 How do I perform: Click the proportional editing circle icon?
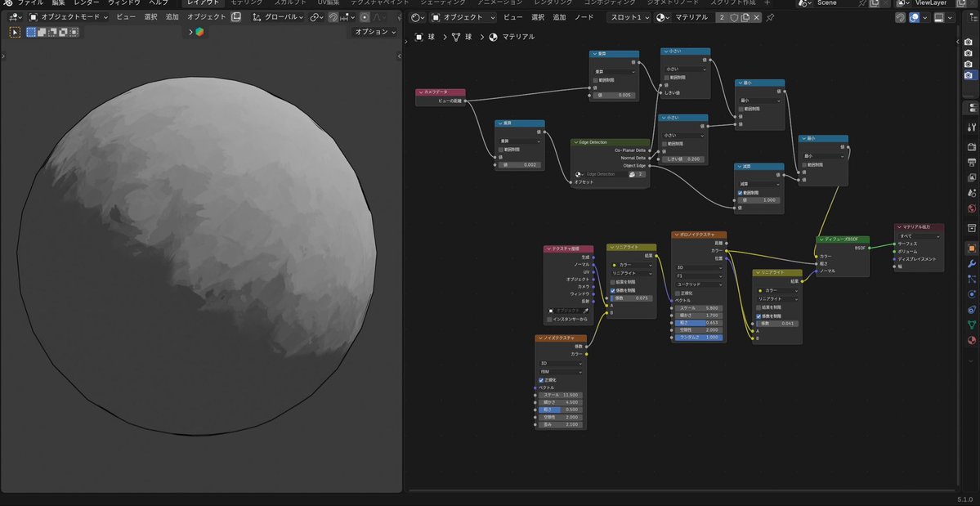click(x=365, y=17)
